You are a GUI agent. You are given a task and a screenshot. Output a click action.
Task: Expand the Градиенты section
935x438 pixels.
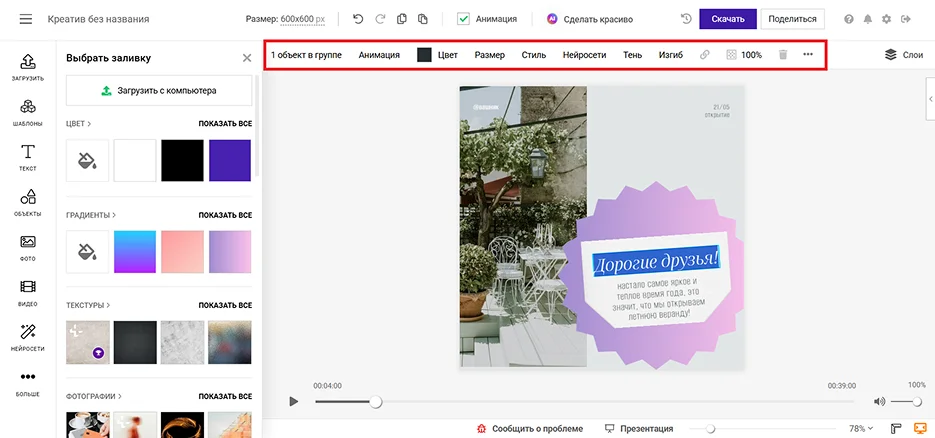[x=92, y=215]
